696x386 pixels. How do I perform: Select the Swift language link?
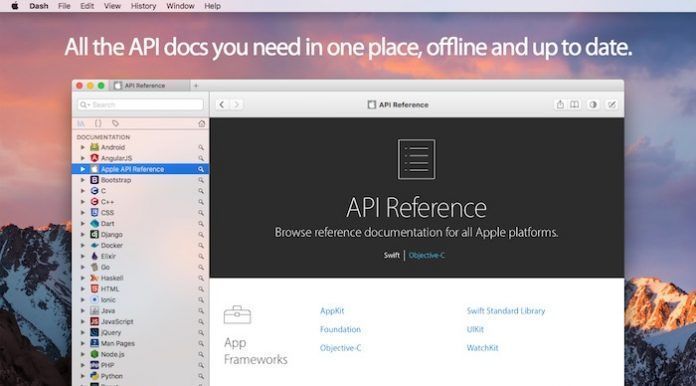(x=392, y=256)
